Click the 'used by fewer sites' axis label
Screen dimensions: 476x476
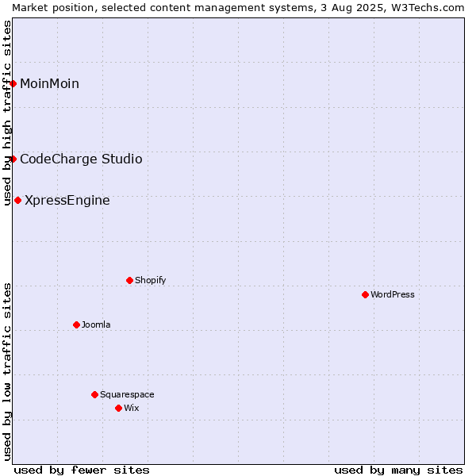82,470
